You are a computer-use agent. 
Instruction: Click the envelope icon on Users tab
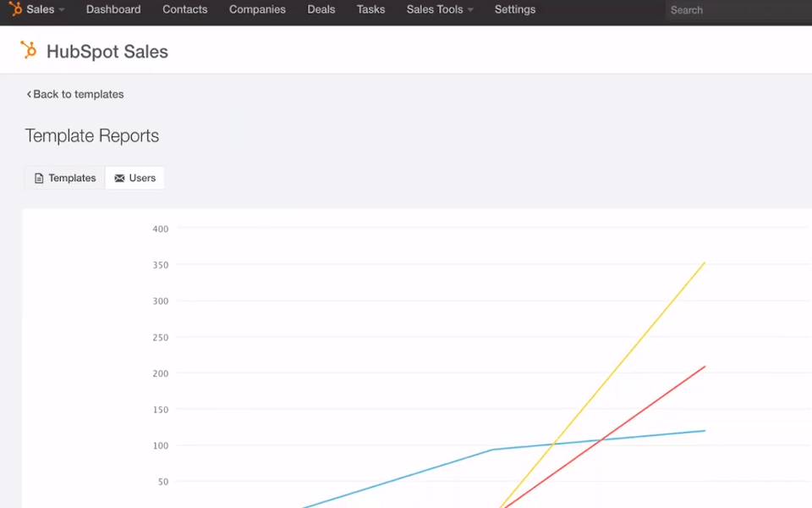119,179
